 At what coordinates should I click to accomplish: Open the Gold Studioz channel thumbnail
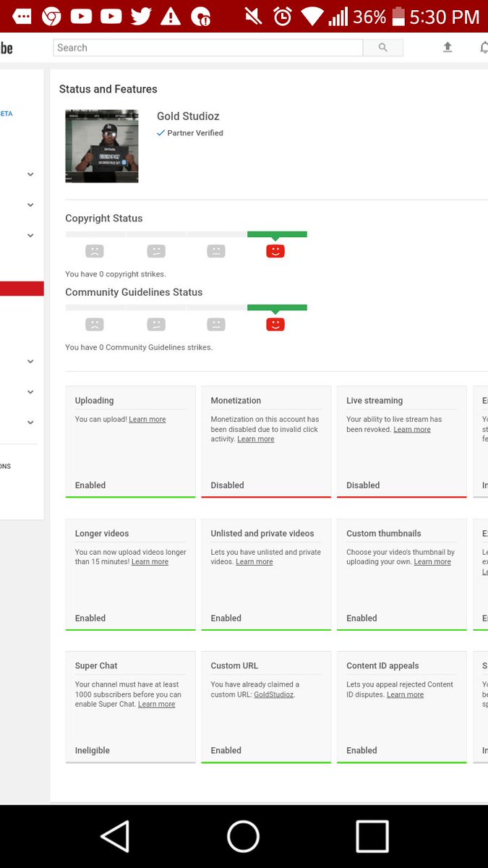point(102,146)
